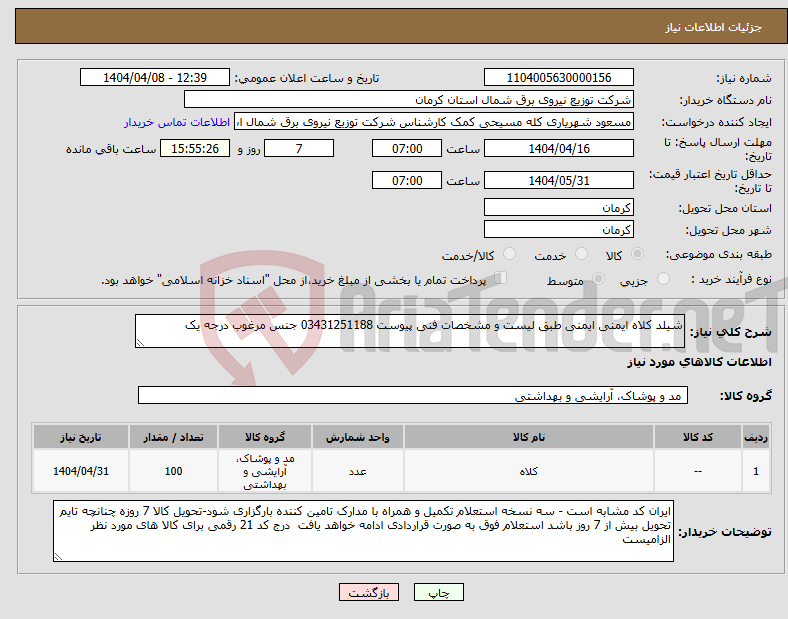Click the resize handle of buyer notes textarea
Screen dimensions: 788x619
pos(58,557)
